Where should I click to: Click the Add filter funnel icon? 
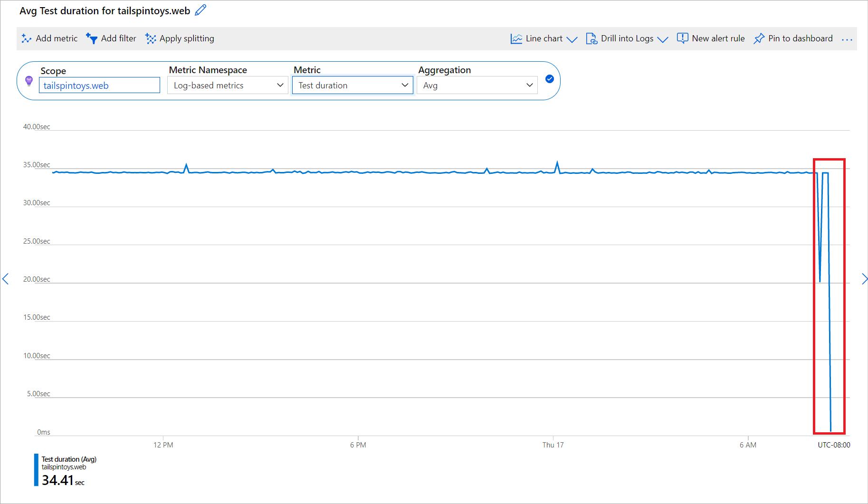(92, 38)
